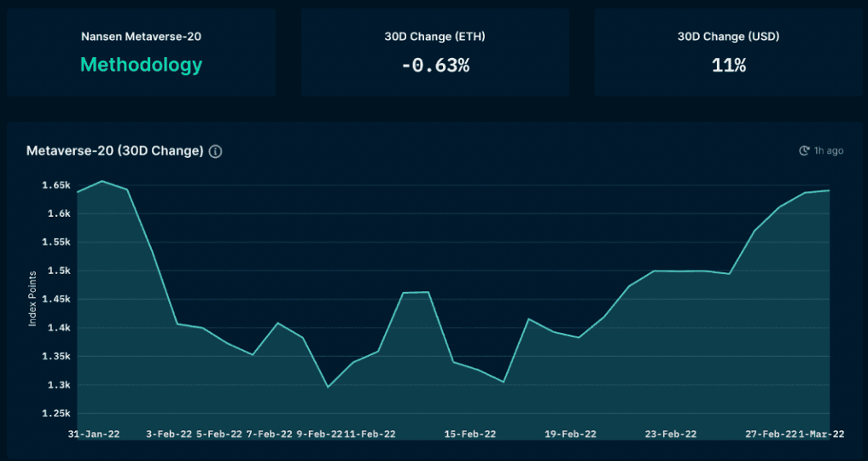Viewport: 868px width, 461px height.
Task: Click the 27-Feb-22 date label
Action: 771,435
